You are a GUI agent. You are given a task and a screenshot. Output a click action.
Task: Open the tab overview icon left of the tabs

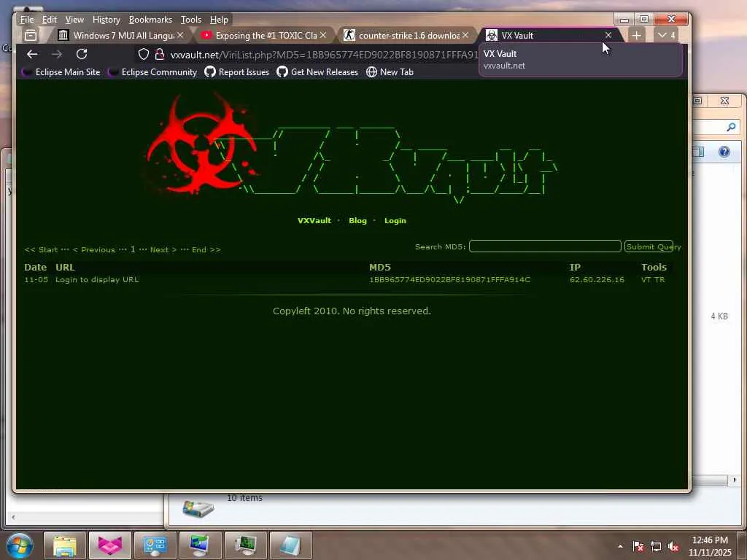click(31, 35)
